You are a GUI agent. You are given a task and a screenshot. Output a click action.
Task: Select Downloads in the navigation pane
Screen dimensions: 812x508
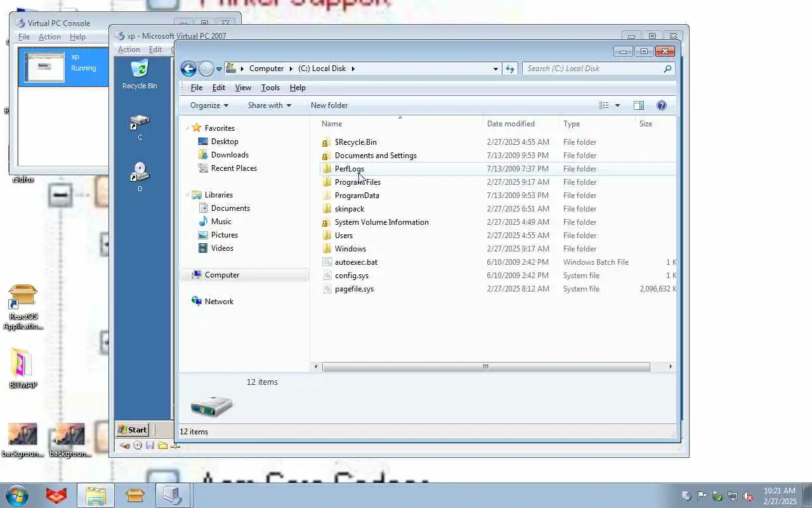pyautogui.click(x=230, y=155)
